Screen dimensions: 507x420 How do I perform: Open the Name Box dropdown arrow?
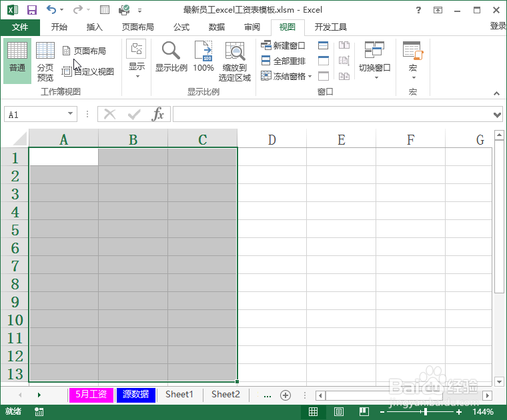70,114
